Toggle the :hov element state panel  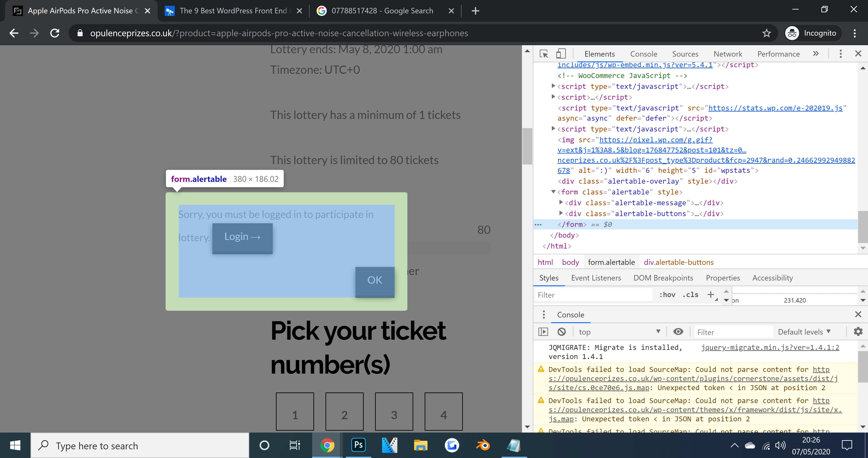(667, 295)
